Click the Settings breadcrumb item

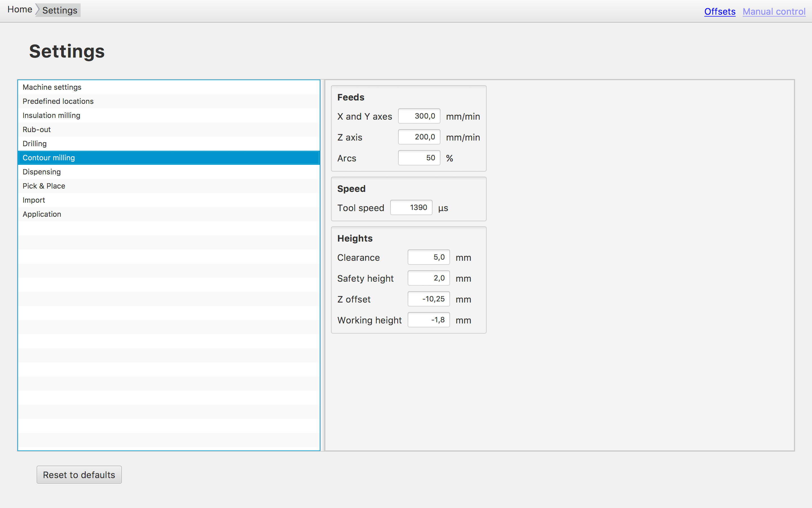(x=59, y=10)
